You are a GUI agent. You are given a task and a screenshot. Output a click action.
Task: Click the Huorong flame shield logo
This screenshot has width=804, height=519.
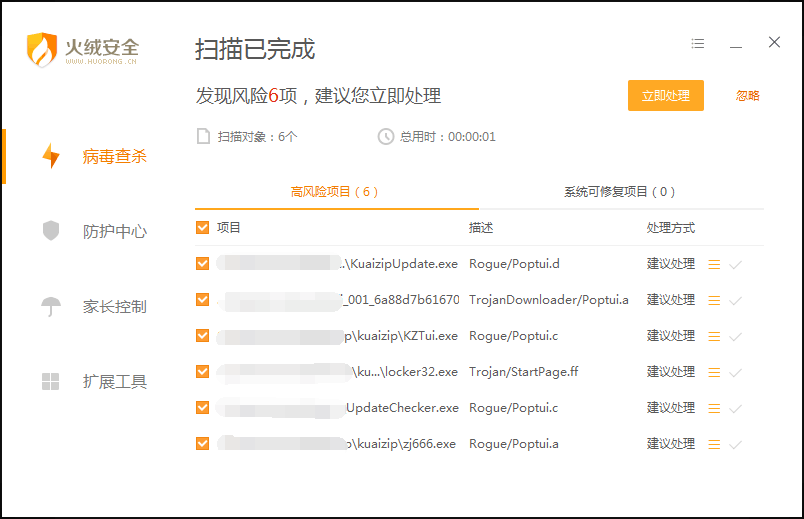43,49
